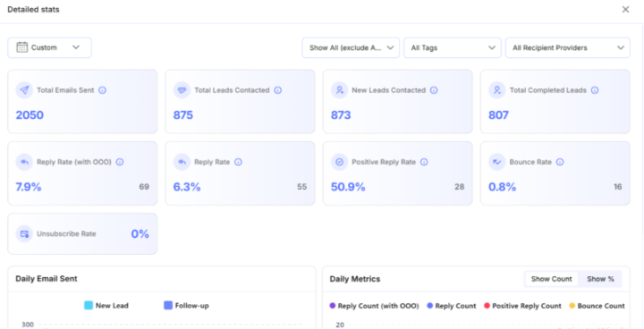Select Show Count in Daily Metrics
The height and width of the screenshot is (329, 644).
pyautogui.click(x=552, y=279)
